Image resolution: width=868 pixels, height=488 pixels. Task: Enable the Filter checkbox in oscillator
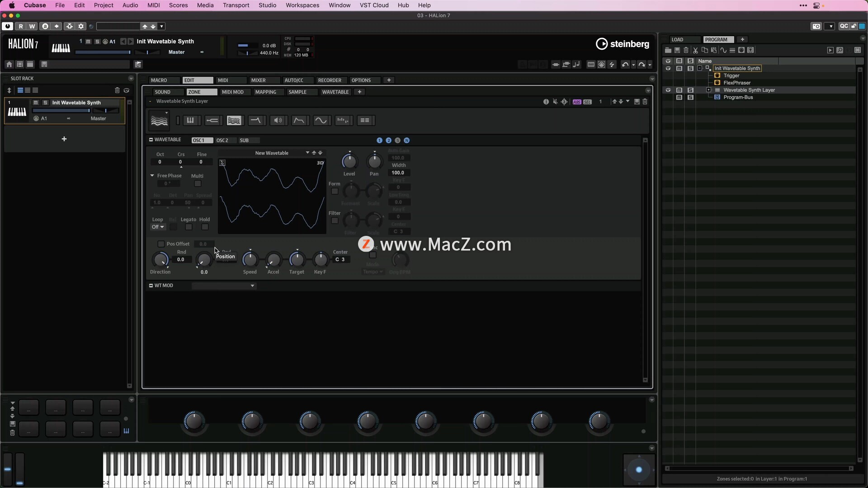tap(335, 221)
